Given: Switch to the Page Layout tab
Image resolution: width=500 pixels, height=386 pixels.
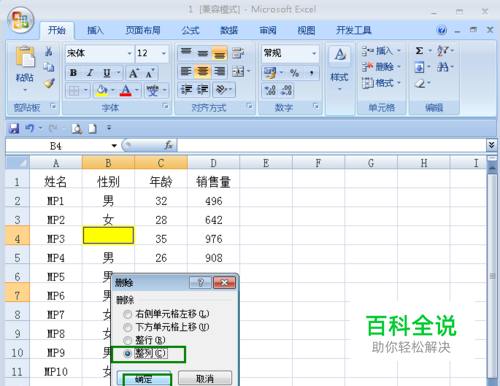Looking at the screenshot, I should (x=143, y=31).
